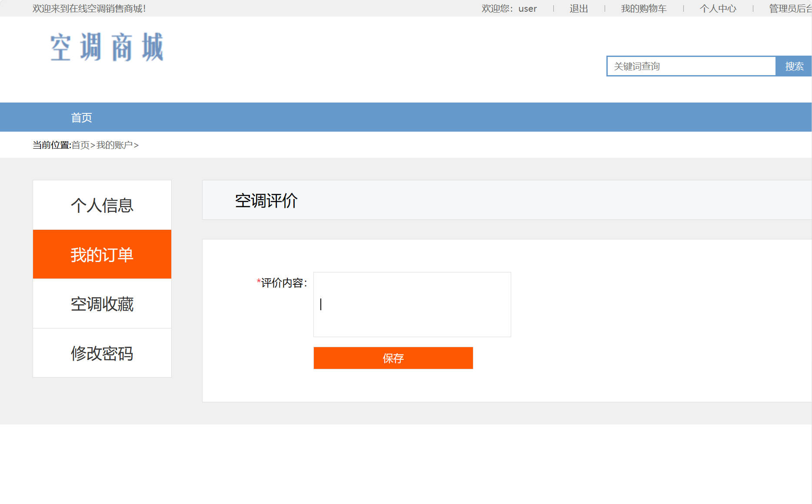812x504 pixels.
Task: Click the username user in the header
Action: click(527, 8)
